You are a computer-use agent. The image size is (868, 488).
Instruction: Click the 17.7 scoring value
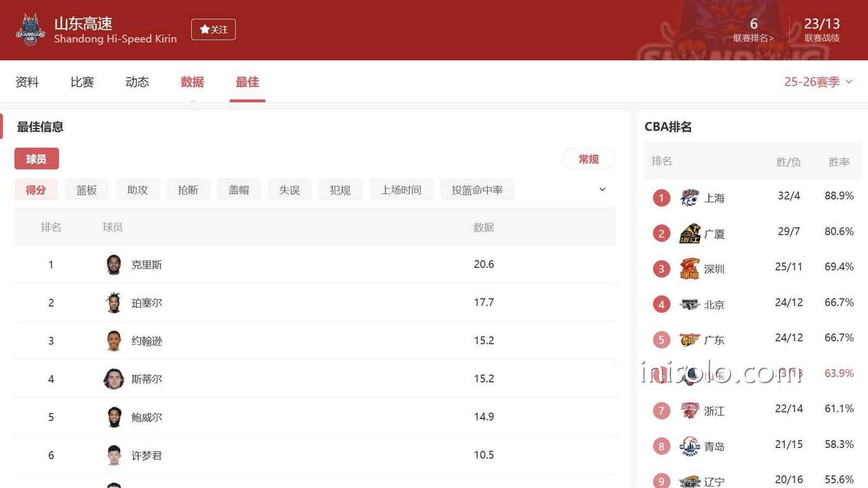click(x=484, y=302)
